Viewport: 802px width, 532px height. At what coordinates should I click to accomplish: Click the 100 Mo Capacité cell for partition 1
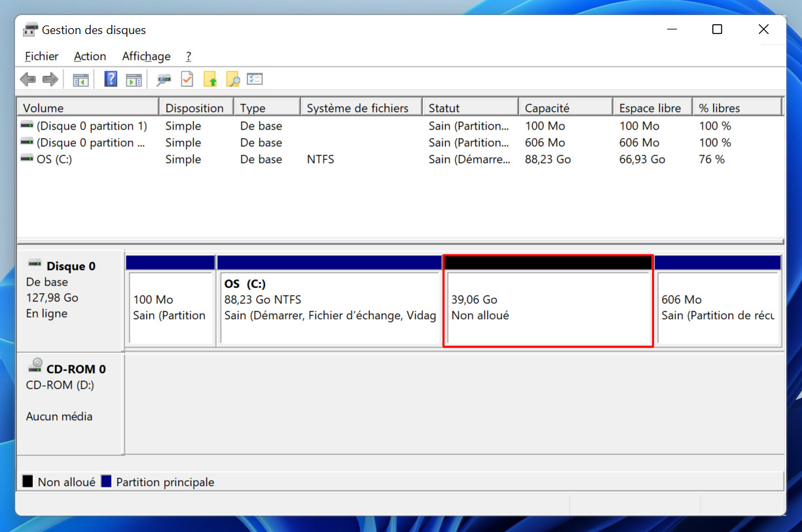545,126
